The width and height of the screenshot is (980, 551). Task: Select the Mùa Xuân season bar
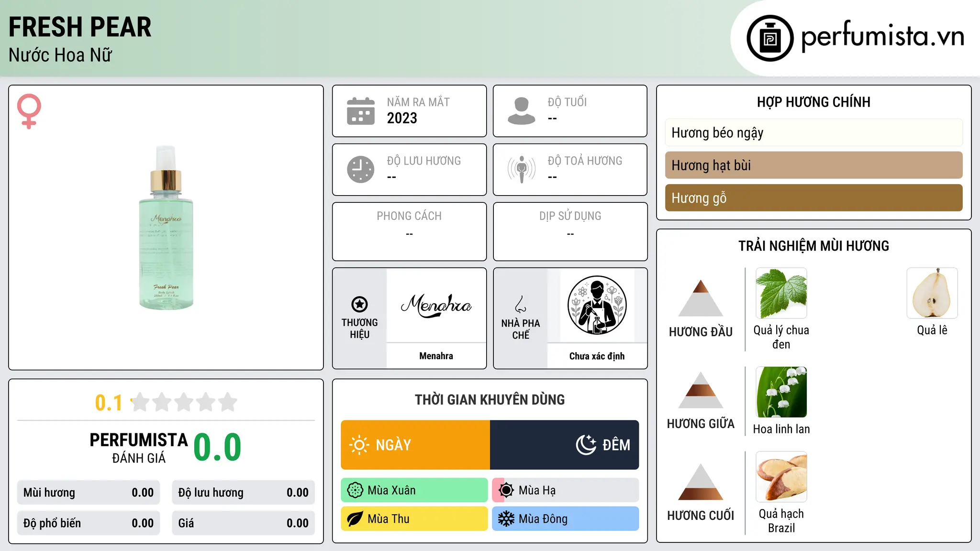414,490
